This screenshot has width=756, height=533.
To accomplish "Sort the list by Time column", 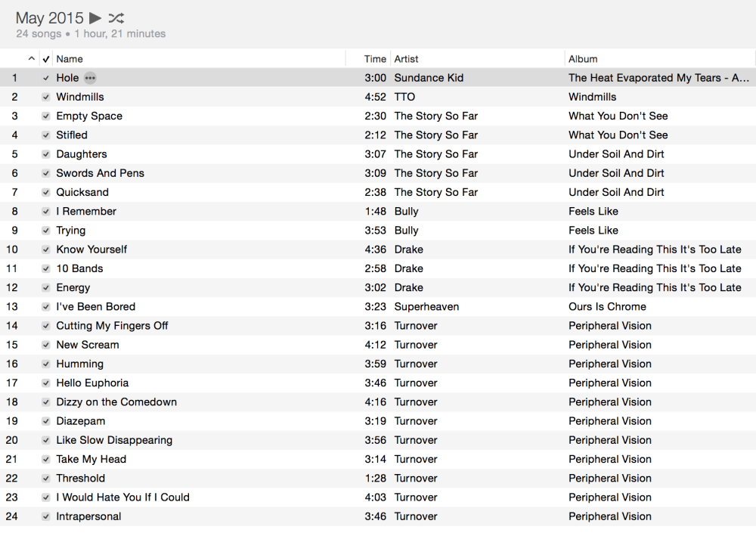I will coord(375,59).
